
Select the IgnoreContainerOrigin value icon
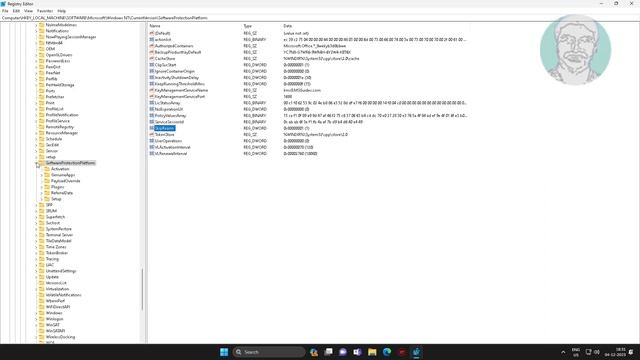pyautogui.click(x=151, y=71)
